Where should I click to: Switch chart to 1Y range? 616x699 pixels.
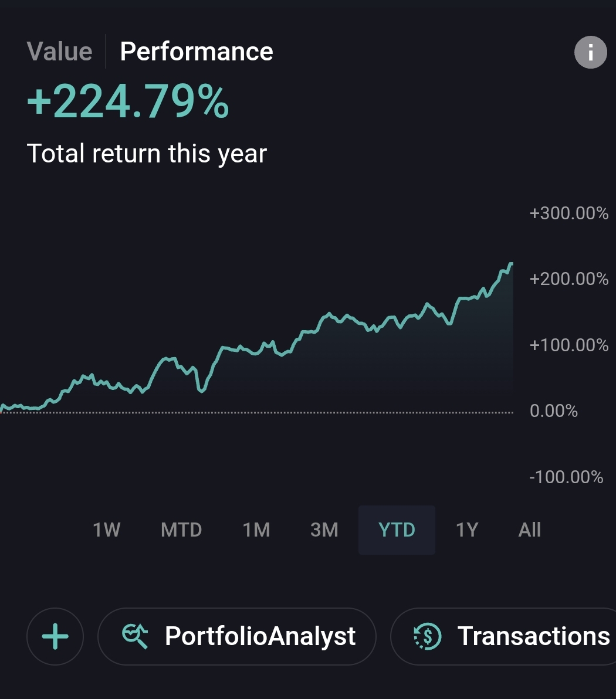pos(467,530)
